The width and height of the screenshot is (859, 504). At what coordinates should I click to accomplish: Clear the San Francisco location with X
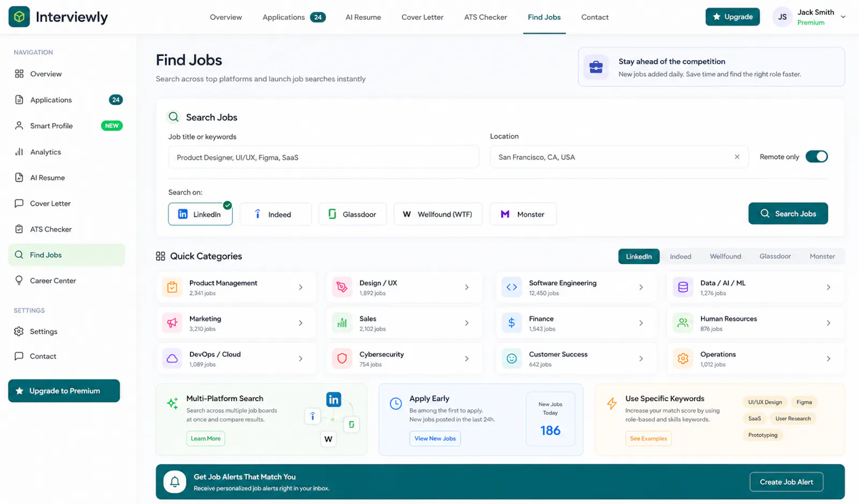(x=737, y=157)
